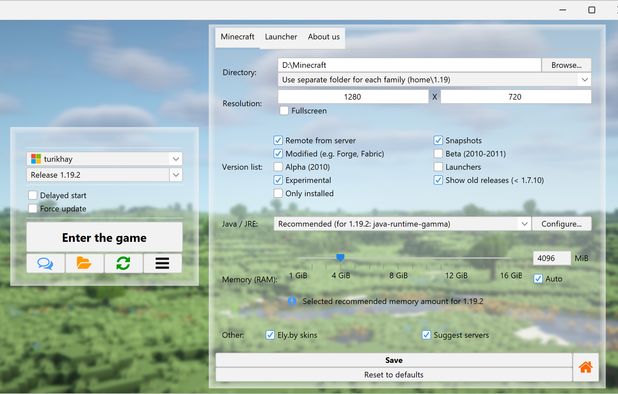Check the Beta (2010-2011) box
The image size is (618, 394).
(438, 154)
